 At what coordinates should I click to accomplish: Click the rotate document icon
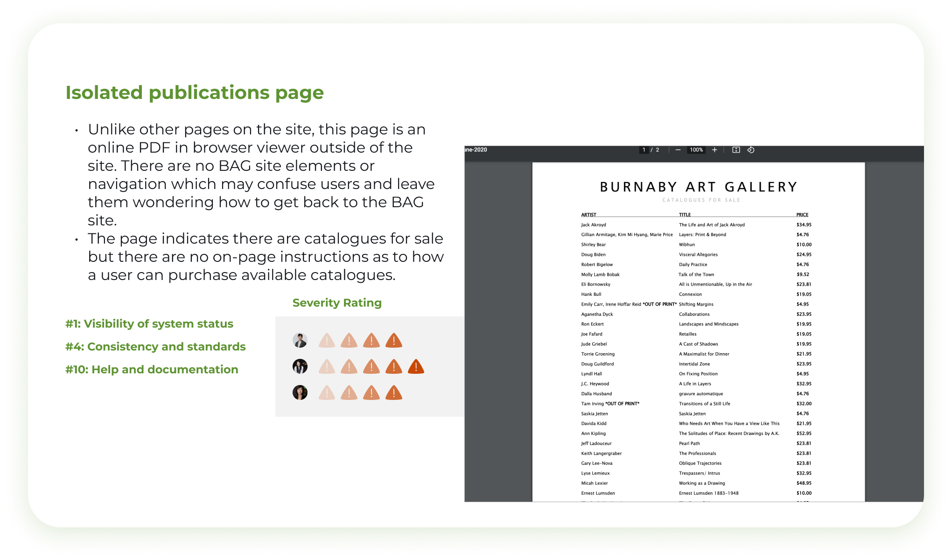[x=751, y=150]
